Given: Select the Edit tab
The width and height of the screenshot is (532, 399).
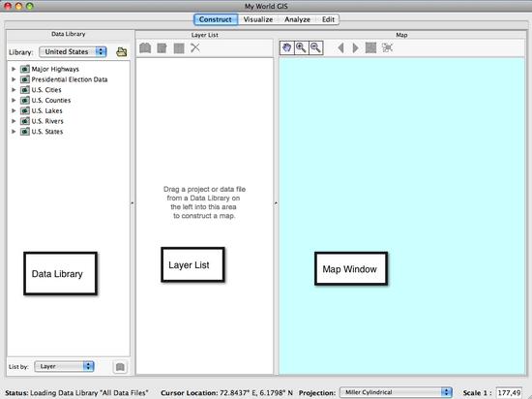Looking at the screenshot, I should 328,19.
